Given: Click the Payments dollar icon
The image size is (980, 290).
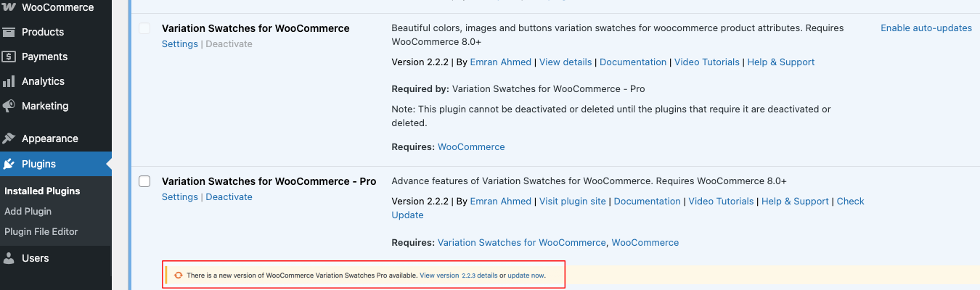Looking at the screenshot, I should (9, 57).
